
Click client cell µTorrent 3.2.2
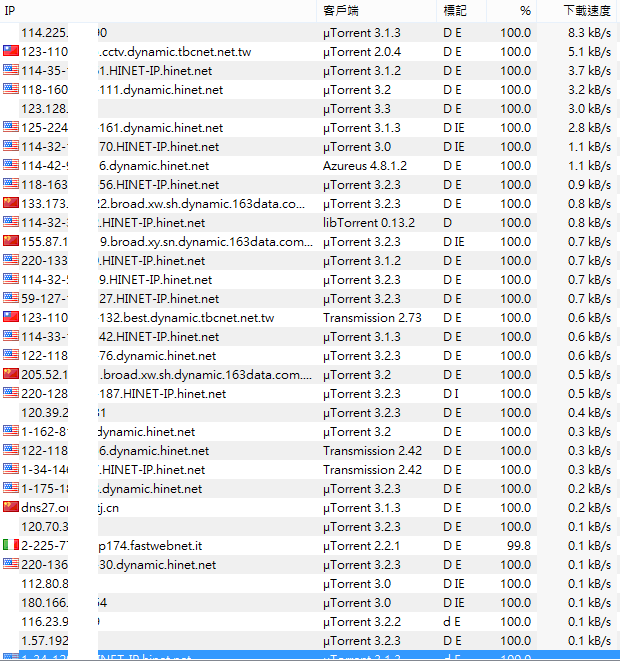click(x=362, y=621)
